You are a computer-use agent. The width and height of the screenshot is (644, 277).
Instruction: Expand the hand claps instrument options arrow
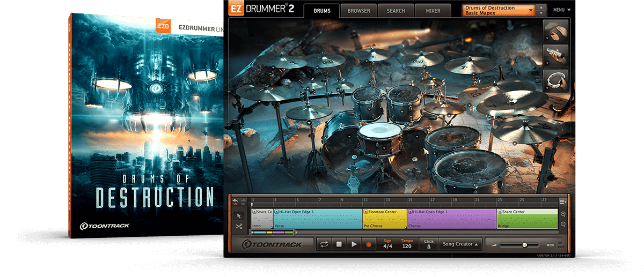coord(547,39)
